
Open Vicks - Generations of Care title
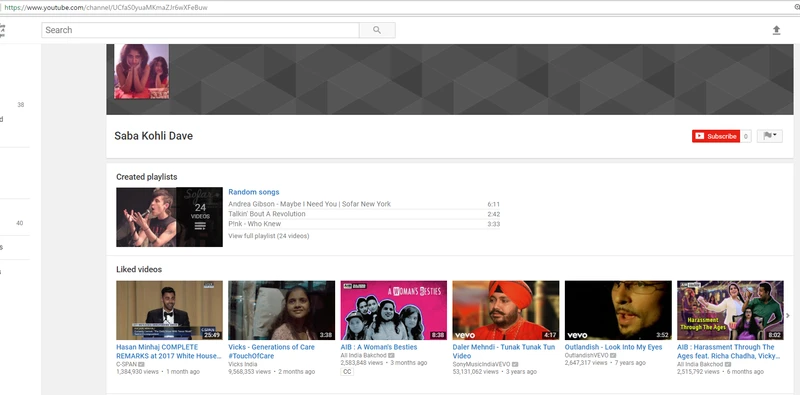(x=271, y=351)
